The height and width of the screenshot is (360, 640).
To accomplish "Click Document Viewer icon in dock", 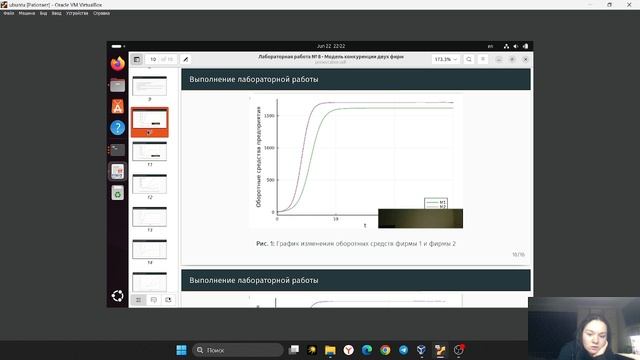I will point(118,171).
